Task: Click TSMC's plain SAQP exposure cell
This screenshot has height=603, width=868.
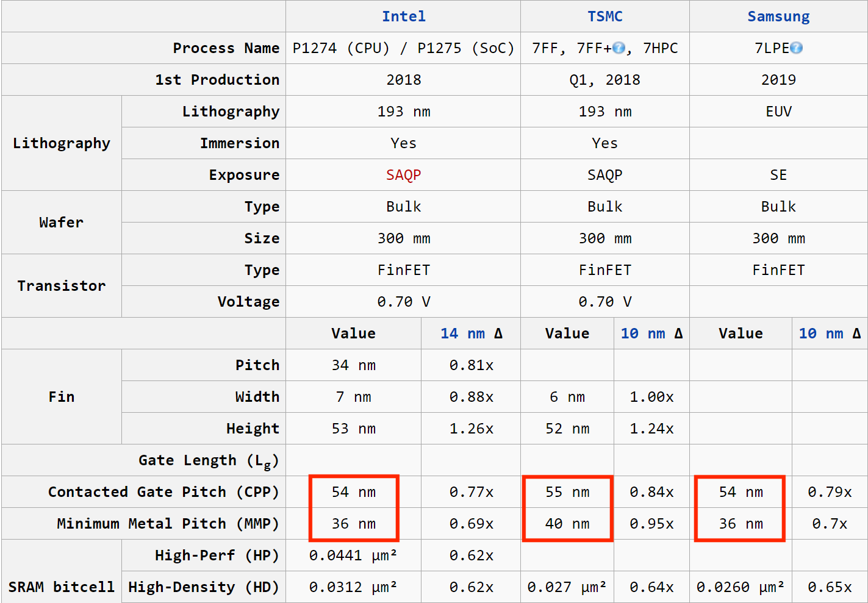Action: 605,175
